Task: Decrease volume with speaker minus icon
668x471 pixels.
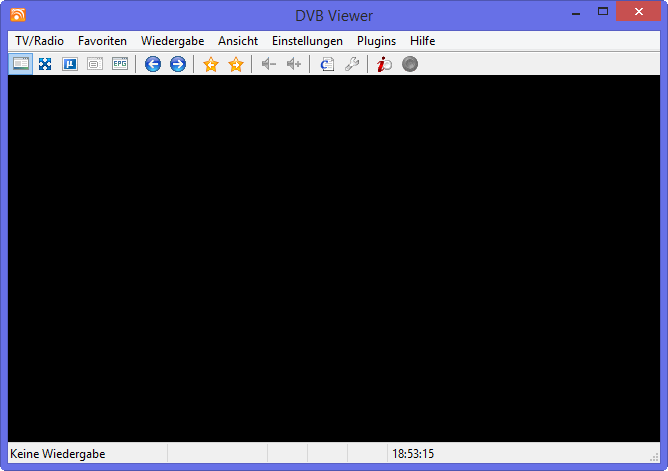Action: click(269, 64)
